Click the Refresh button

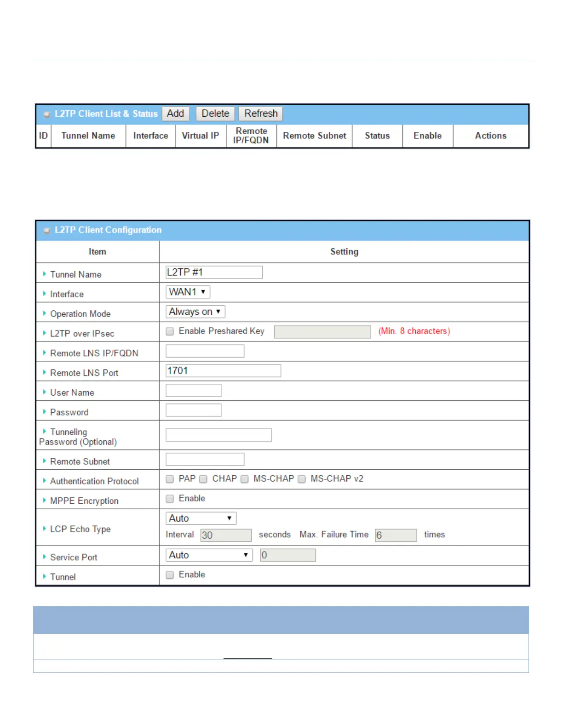(x=261, y=114)
